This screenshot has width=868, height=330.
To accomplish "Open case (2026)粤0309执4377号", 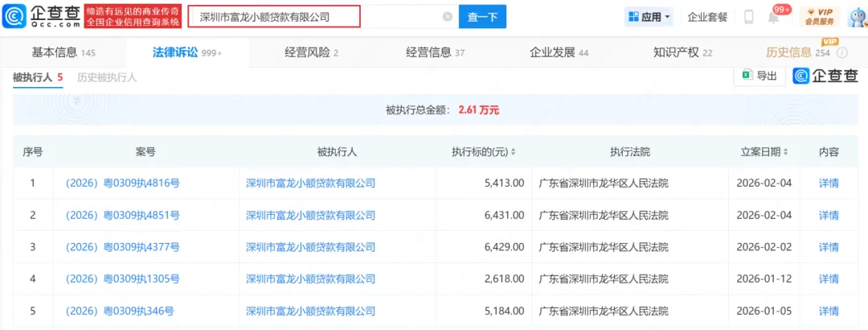I will click(122, 247).
